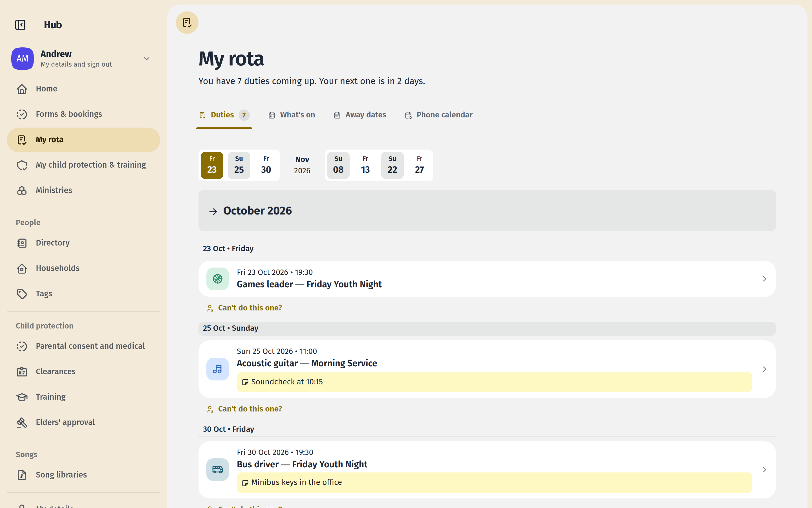Select the Fr 30 date chip
The width and height of the screenshot is (812, 508).
[x=266, y=165]
